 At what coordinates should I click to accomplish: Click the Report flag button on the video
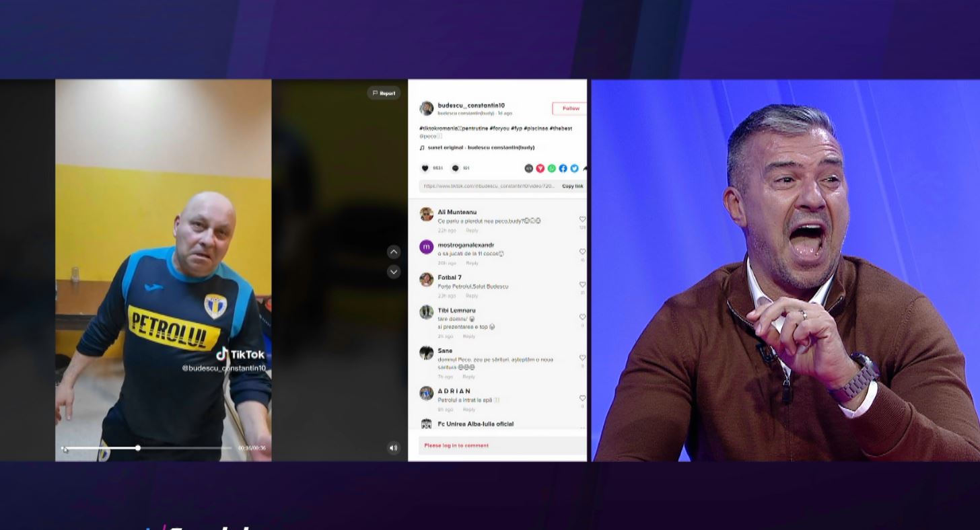point(384,93)
